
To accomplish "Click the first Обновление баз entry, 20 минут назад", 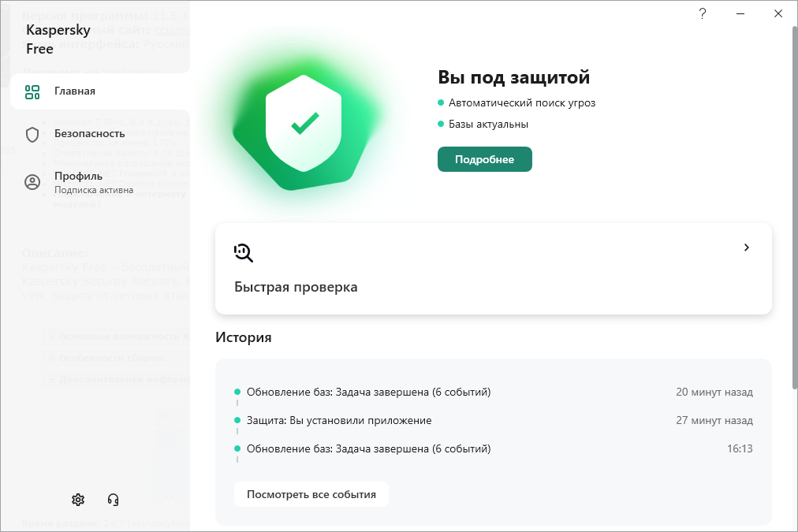I will pos(368,392).
